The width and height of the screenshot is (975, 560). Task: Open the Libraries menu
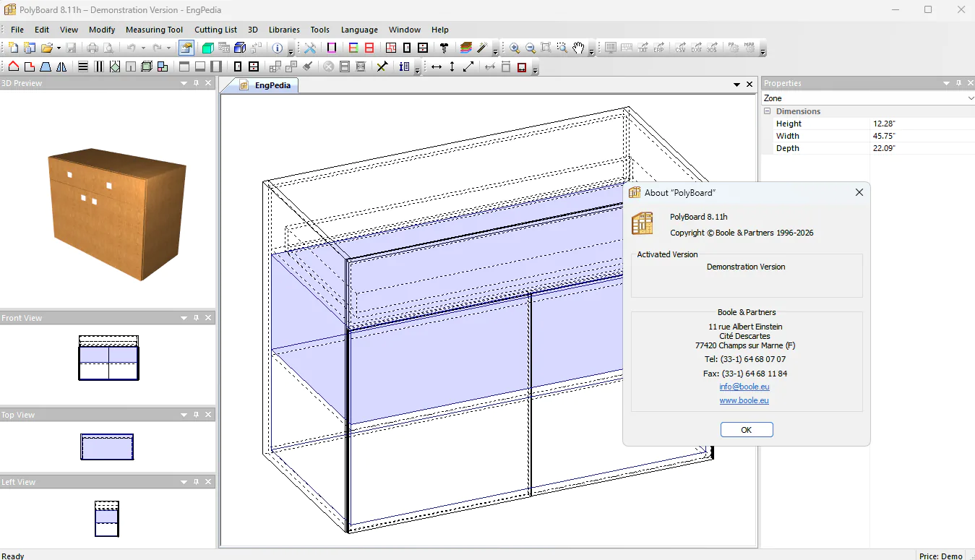click(284, 30)
